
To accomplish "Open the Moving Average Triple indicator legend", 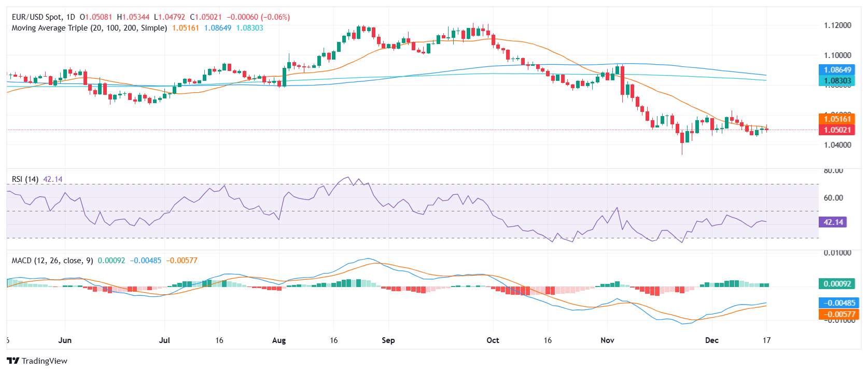I will coord(89,28).
